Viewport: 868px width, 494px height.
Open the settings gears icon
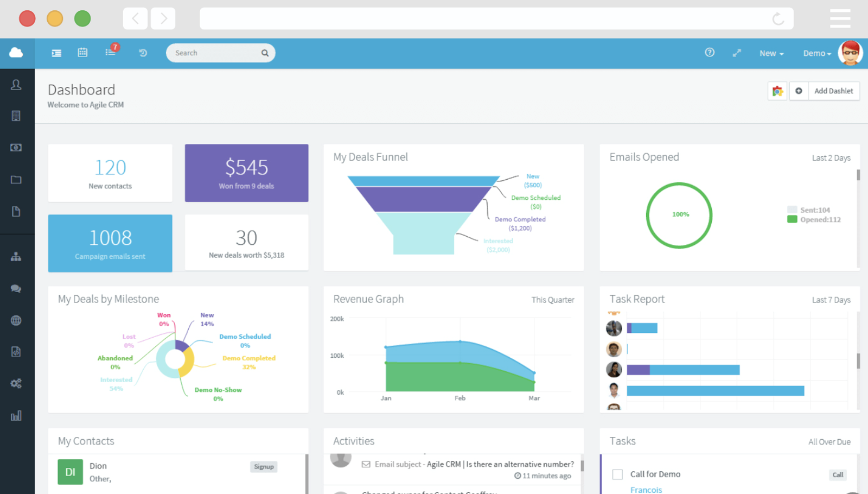[16, 384]
